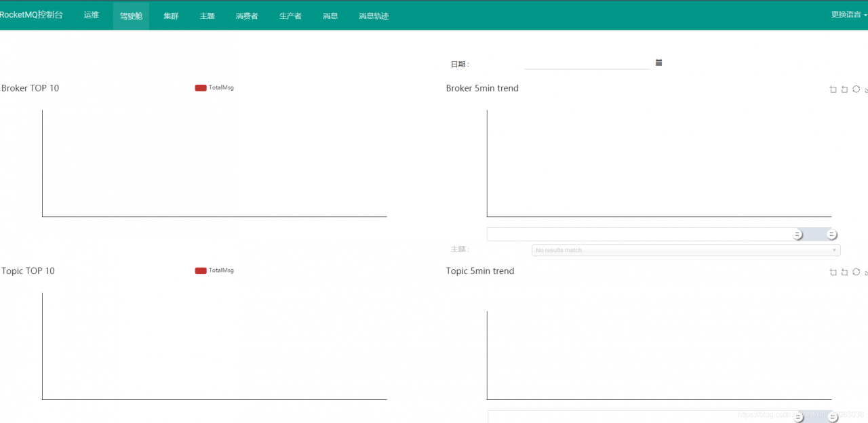Click the Broker 5min trend chart title
Viewport: 868px width, 423px height.
(482, 88)
